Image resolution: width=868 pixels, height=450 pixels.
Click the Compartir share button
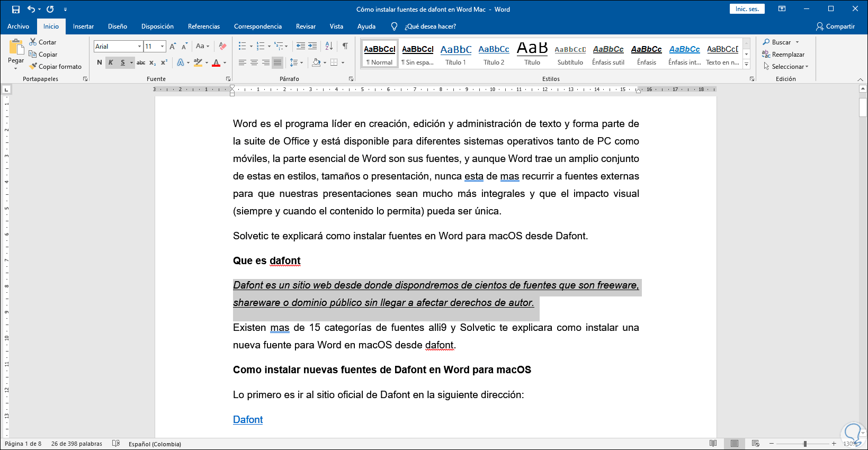pyautogui.click(x=836, y=26)
